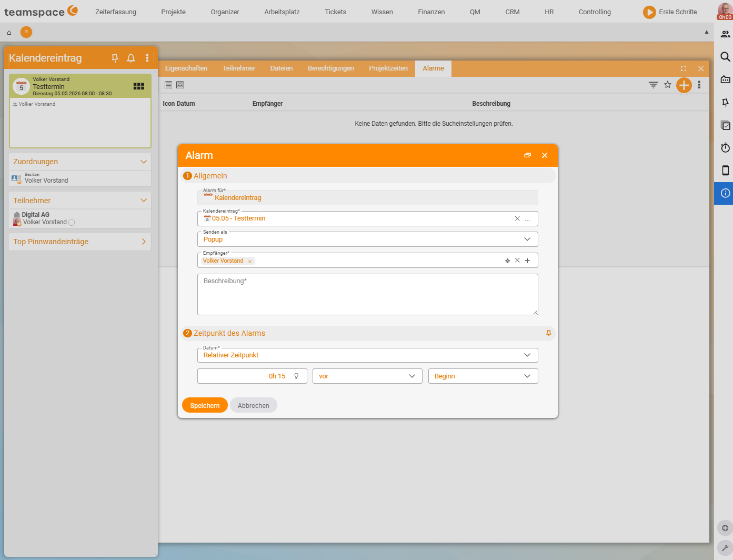Click the teamspace logo

(x=41, y=12)
